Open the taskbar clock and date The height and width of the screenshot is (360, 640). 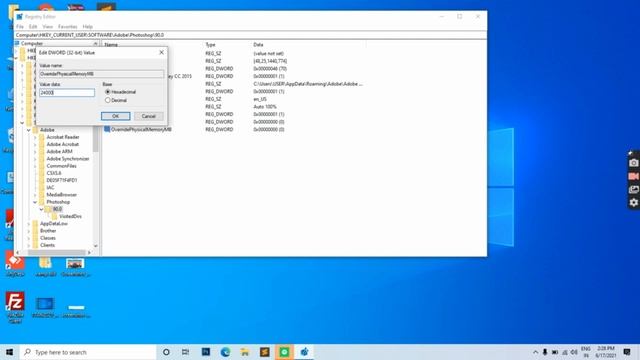click(606, 352)
